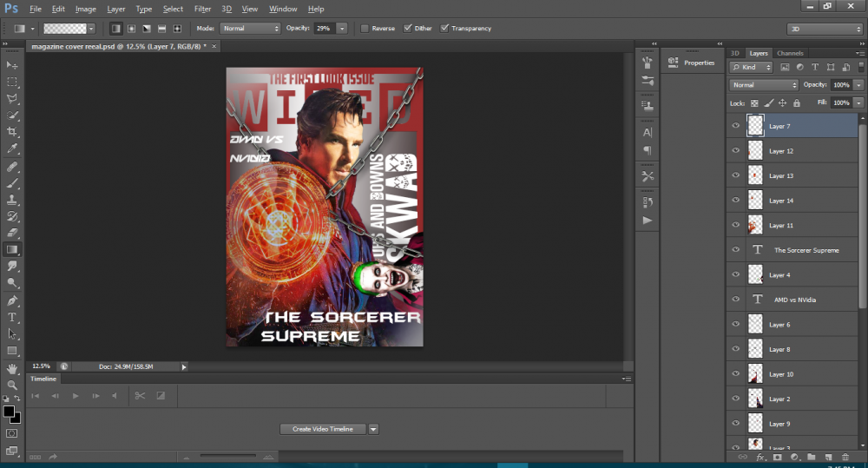The width and height of the screenshot is (868, 468).
Task: Switch to the Channels tab
Action: click(790, 53)
